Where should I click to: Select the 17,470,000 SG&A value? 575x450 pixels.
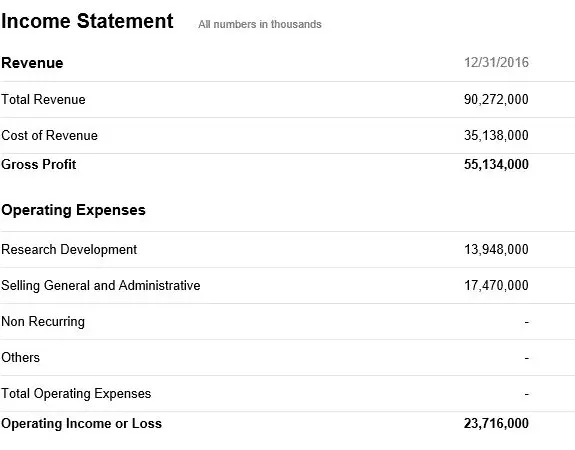pyautogui.click(x=496, y=285)
